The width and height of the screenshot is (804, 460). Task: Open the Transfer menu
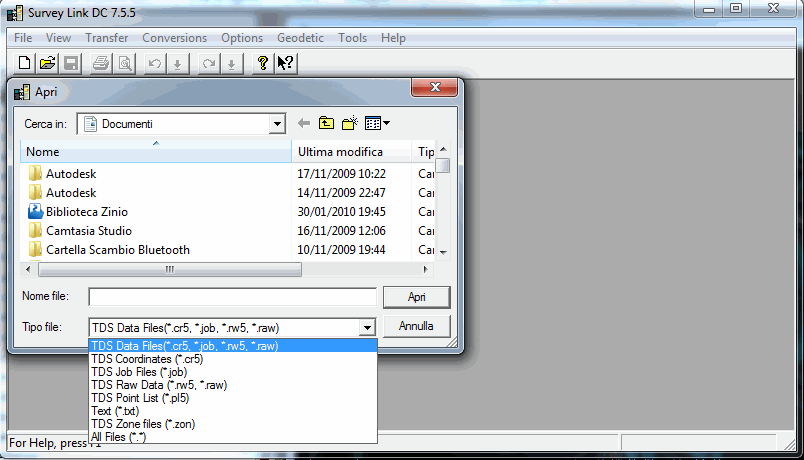(107, 38)
